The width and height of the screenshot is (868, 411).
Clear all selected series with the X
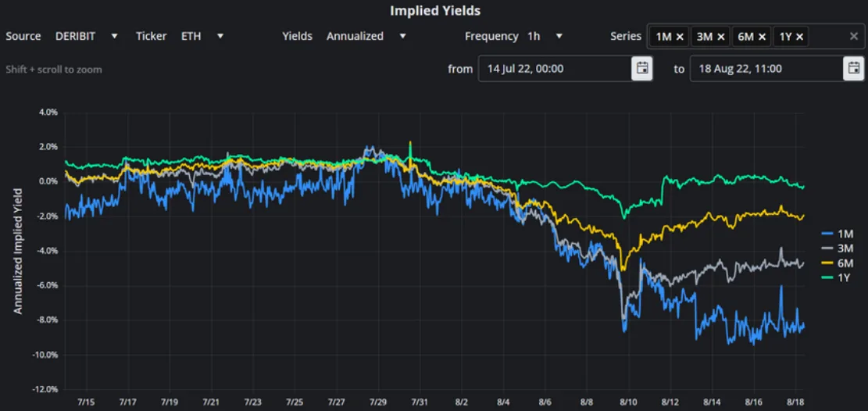(x=854, y=37)
